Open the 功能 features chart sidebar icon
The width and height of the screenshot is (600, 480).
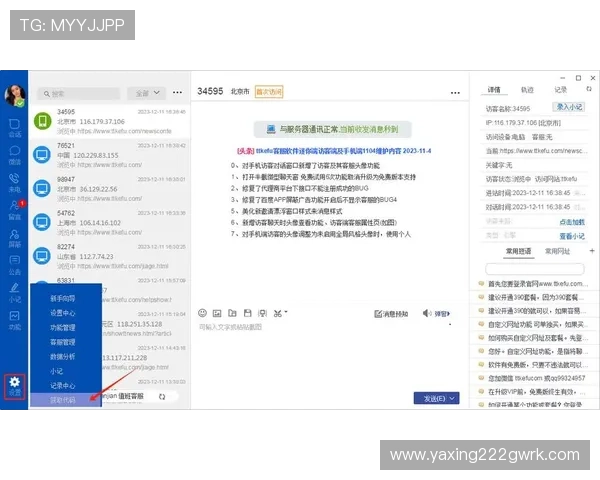coord(15,320)
